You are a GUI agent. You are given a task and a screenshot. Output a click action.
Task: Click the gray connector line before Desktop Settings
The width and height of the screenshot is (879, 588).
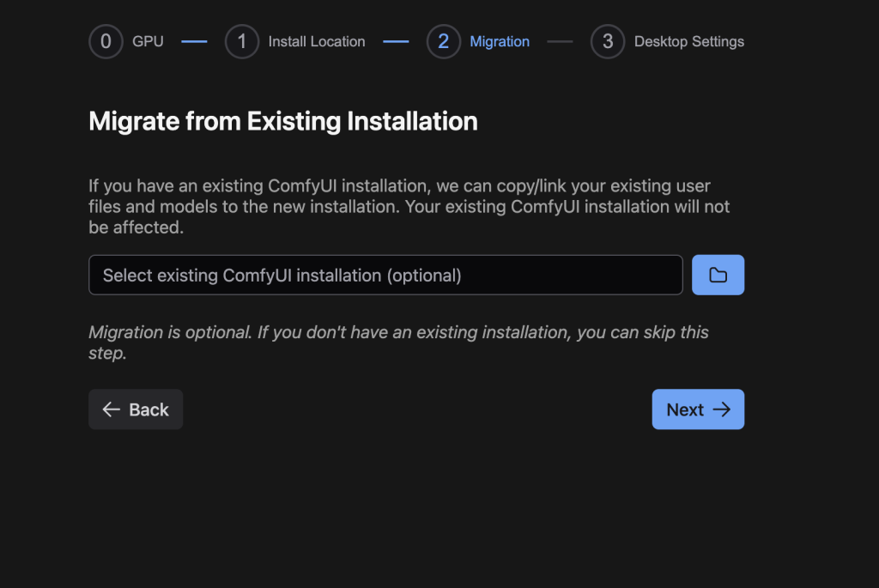[x=560, y=41]
